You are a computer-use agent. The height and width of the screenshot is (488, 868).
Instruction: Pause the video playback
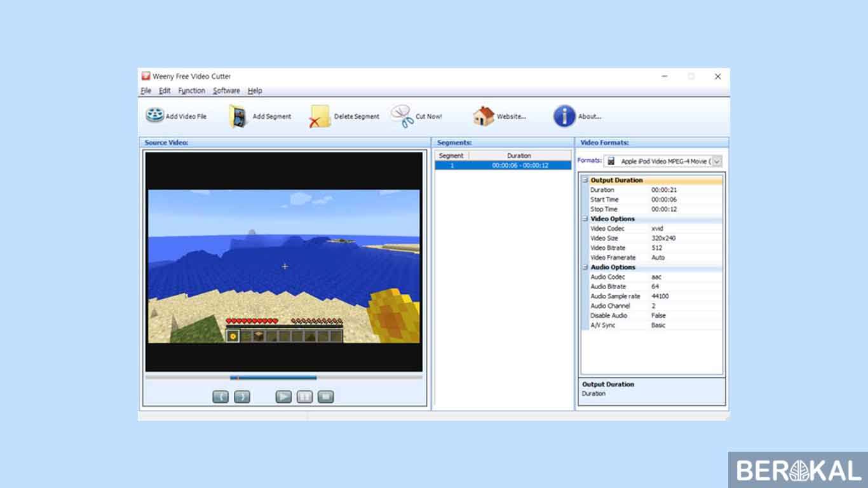point(304,396)
